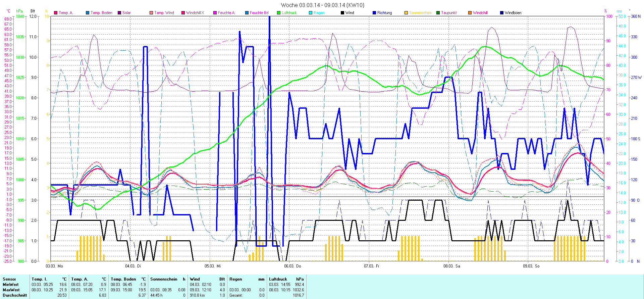The height and width of the screenshot is (299, 644).
Task: Click the Durchschnitt row label
Action: coord(15,295)
